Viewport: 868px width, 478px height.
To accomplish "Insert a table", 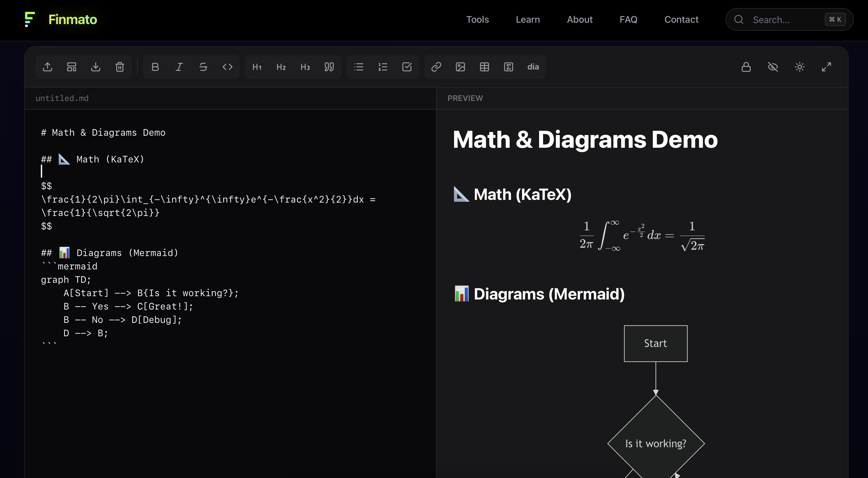I will pyautogui.click(x=485, y=67).
